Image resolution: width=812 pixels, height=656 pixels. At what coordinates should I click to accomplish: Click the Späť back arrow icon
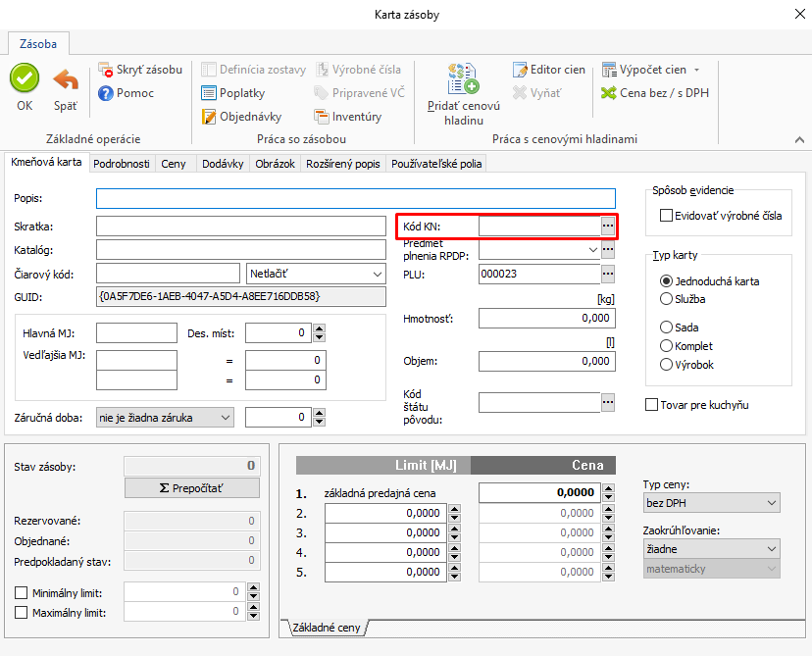pos(65,78)
